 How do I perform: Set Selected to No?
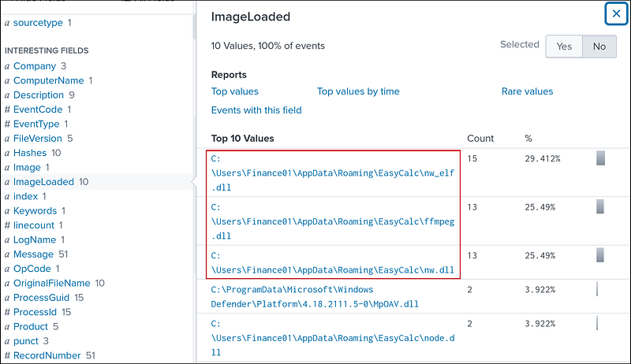(x=599, y=46)
